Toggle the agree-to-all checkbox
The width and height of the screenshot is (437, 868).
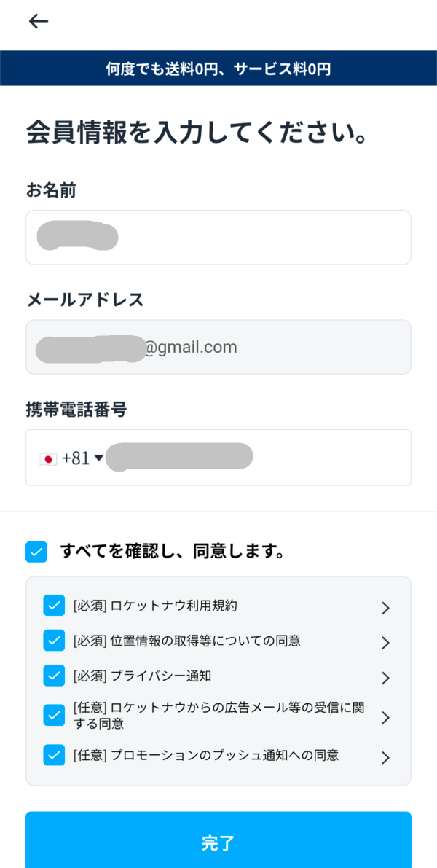coord(36,552)
